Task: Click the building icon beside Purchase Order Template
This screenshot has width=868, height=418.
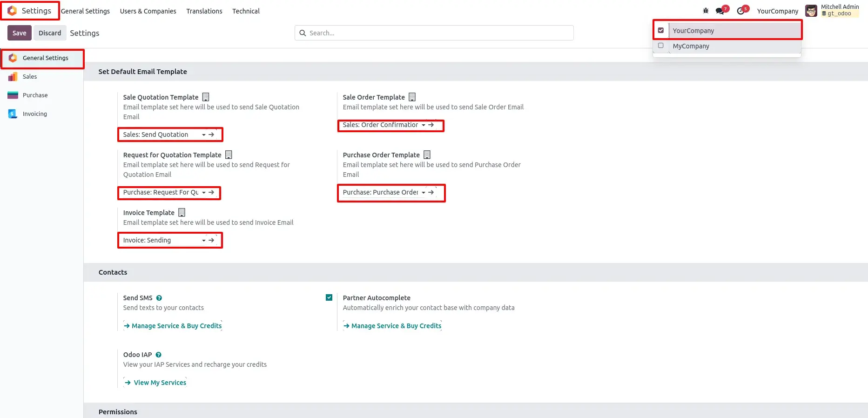Action: point(427,155)
